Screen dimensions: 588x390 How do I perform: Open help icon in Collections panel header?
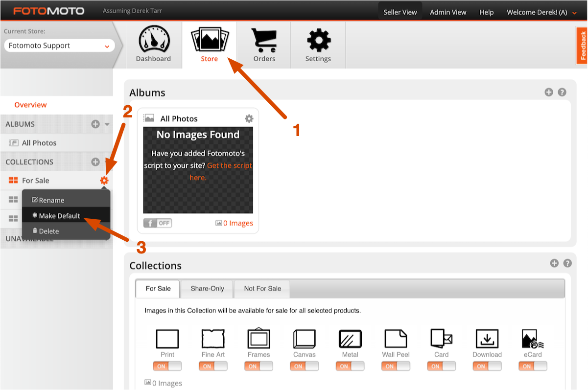pos(567,263)
